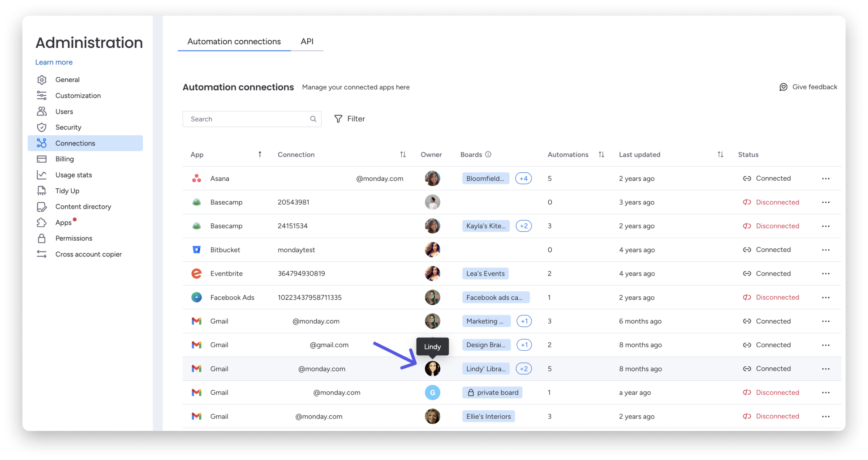Viewport: 868px width, 460px height.
Task: Open Usage stats from the sidebar
Action: (74, 175)
